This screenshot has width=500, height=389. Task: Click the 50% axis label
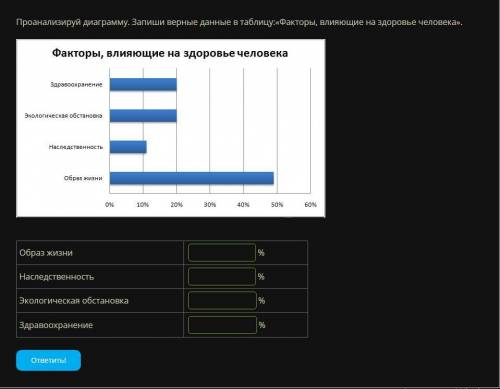[277, 205]
